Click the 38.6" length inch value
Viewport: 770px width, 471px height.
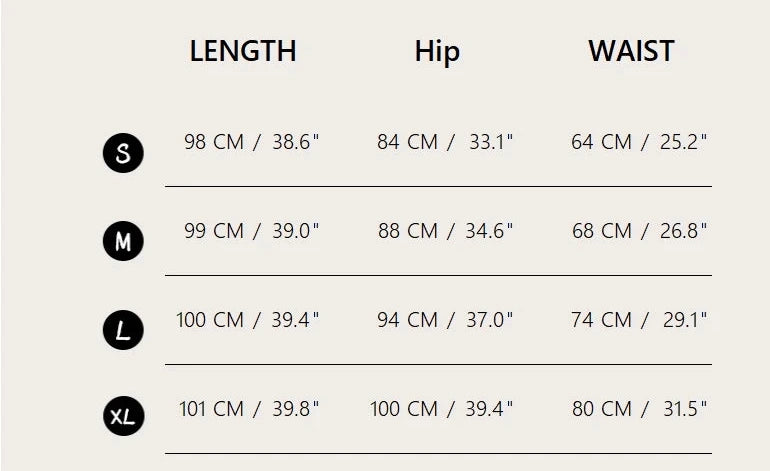(x=296, y=142)
